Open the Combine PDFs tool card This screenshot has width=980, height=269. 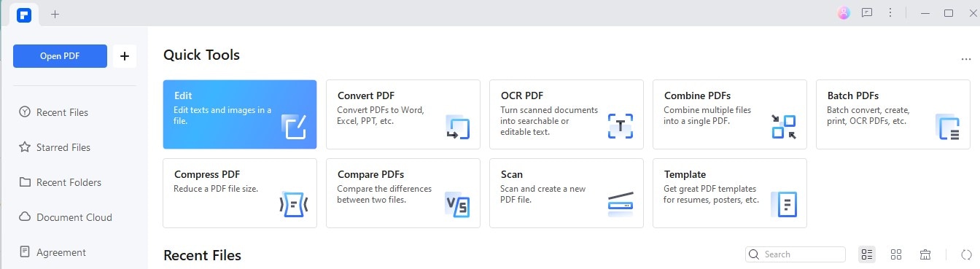tap(730, 114)
